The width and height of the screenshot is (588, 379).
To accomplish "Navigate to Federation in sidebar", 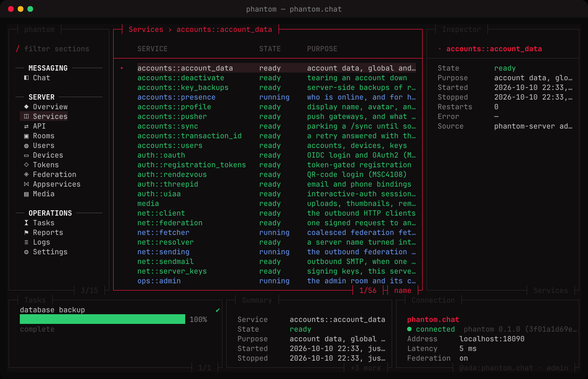I will pyautogui.click(x=55, y=175).
